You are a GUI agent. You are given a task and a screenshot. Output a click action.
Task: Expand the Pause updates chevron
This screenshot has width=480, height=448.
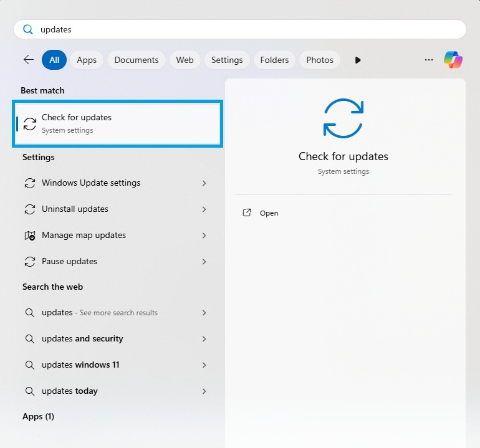pyautogui.click(x=204, y=262)
